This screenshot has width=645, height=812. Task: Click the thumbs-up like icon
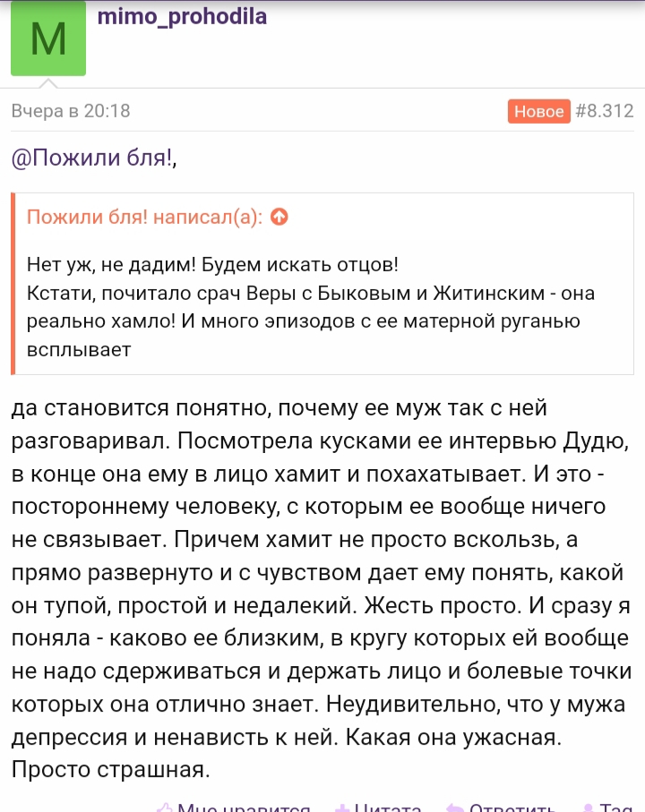[x=165, y=808]
